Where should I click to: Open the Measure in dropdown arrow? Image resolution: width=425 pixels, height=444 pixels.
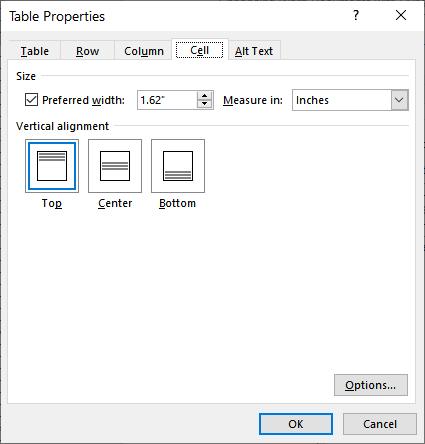click(x=399, y=100)
